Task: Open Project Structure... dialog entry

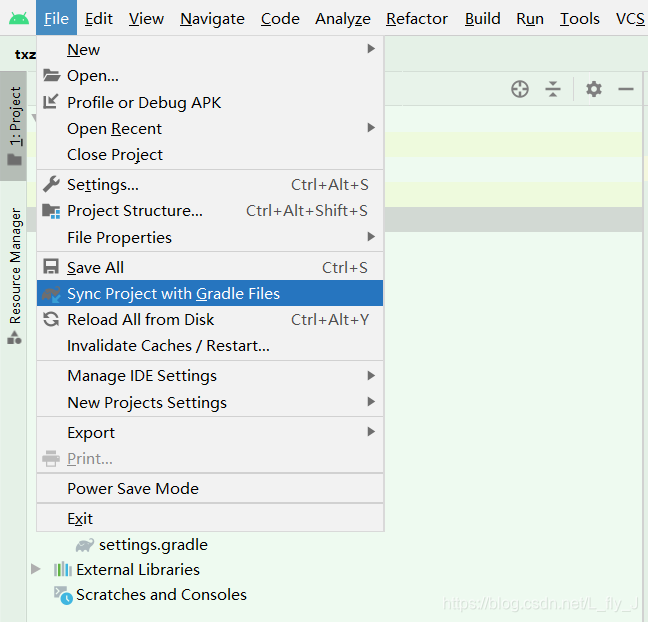Action: point(210,211)
